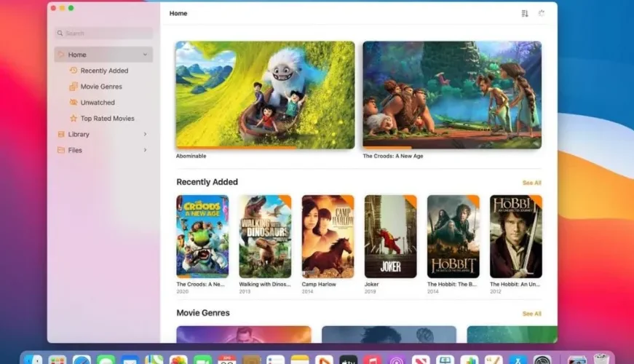Click the Movie Genres sidebar icon
Image resolution: width=634 pixels, height=364 pixels.
point(74,86)
